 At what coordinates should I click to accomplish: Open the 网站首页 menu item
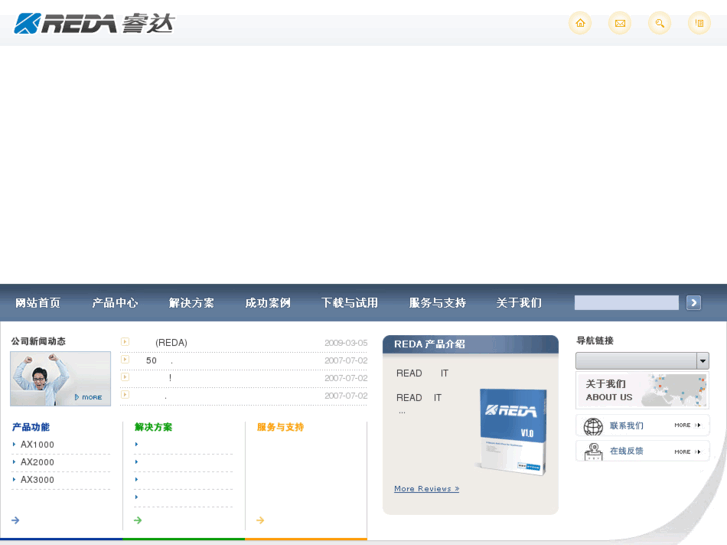coord(38,303)
